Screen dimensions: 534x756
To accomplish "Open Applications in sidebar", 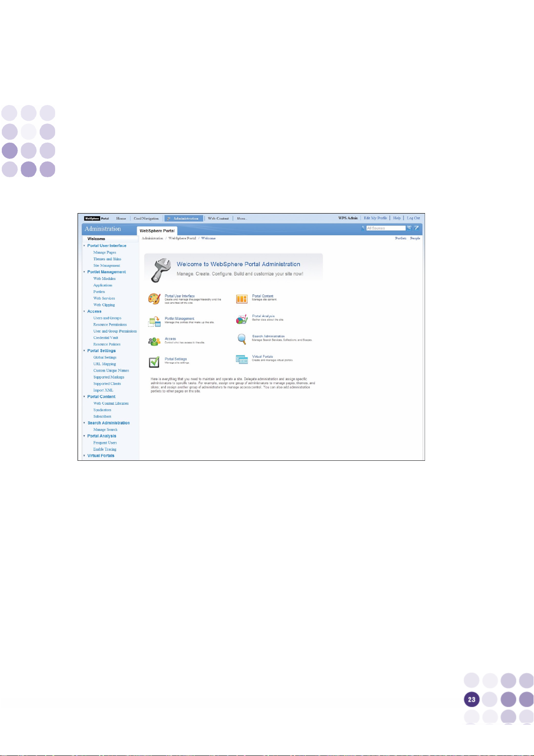I will point(103,285).
